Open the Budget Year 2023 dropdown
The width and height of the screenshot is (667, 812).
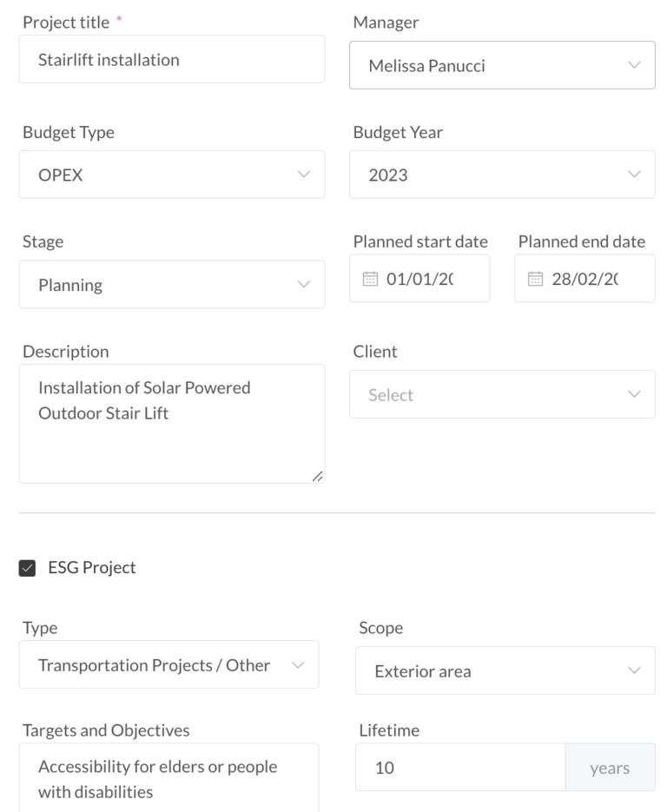pyautogui.click(x=634, y=175)
